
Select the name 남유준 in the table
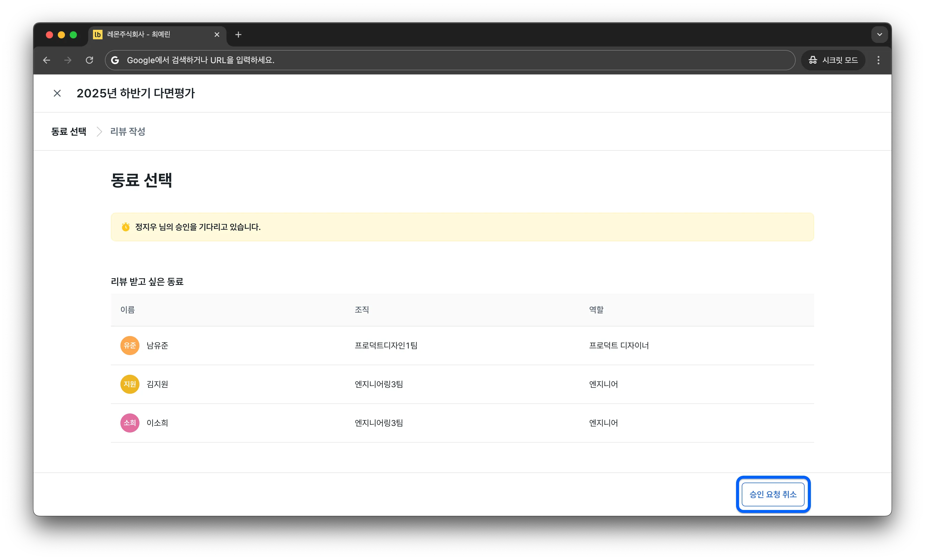(x=157, y=345)
